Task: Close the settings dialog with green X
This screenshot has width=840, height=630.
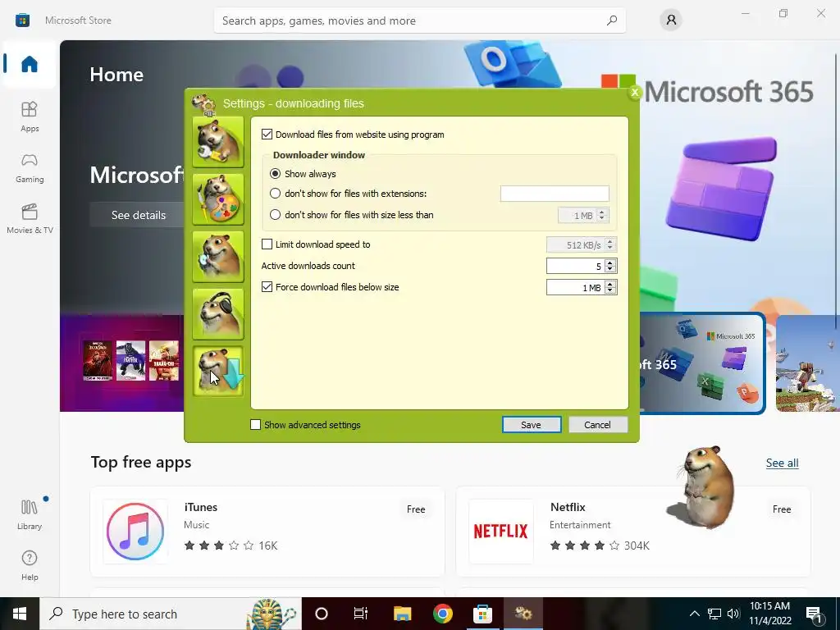Action: click(634, 93)
